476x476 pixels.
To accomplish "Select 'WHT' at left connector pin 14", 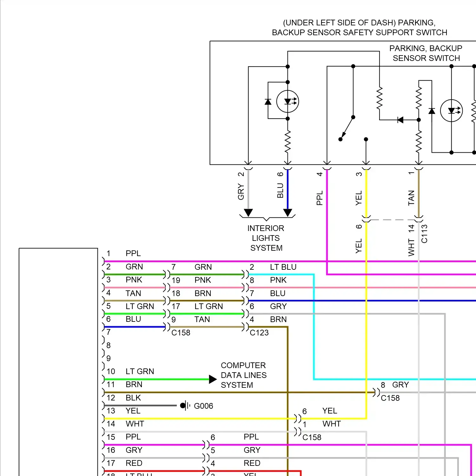I will coord(135,424).
